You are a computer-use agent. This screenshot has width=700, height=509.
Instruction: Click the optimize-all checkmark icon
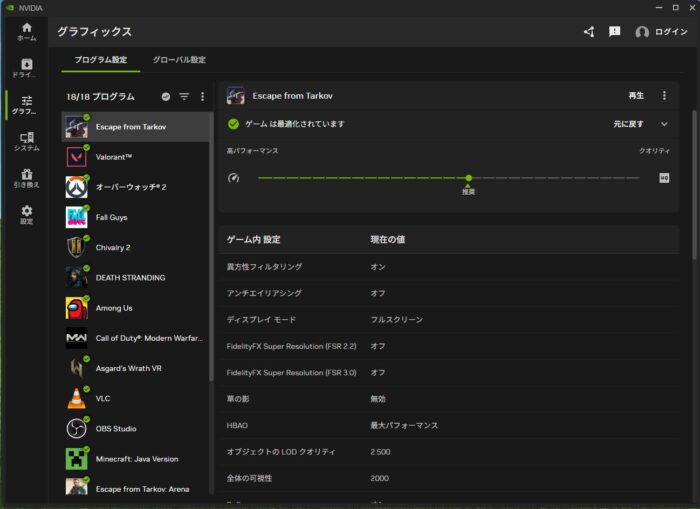click(x=166, y=96)
